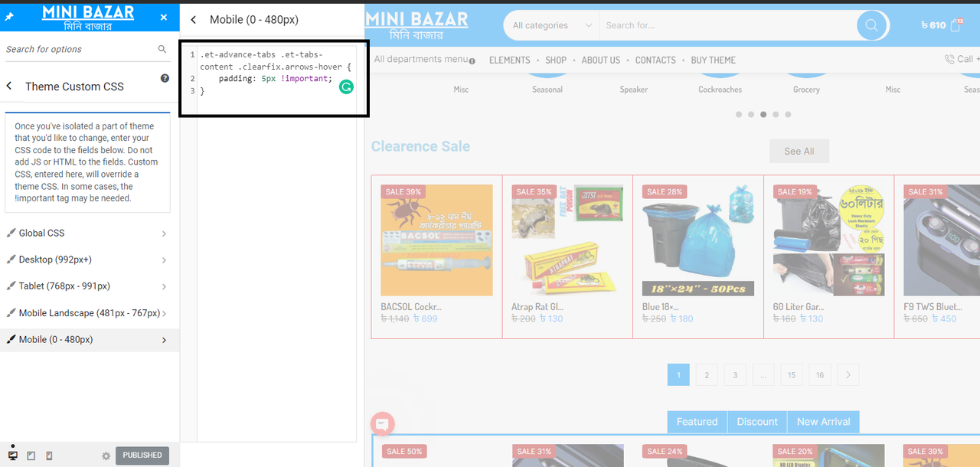Open the shopping cart icon

(x=955, y=24)
